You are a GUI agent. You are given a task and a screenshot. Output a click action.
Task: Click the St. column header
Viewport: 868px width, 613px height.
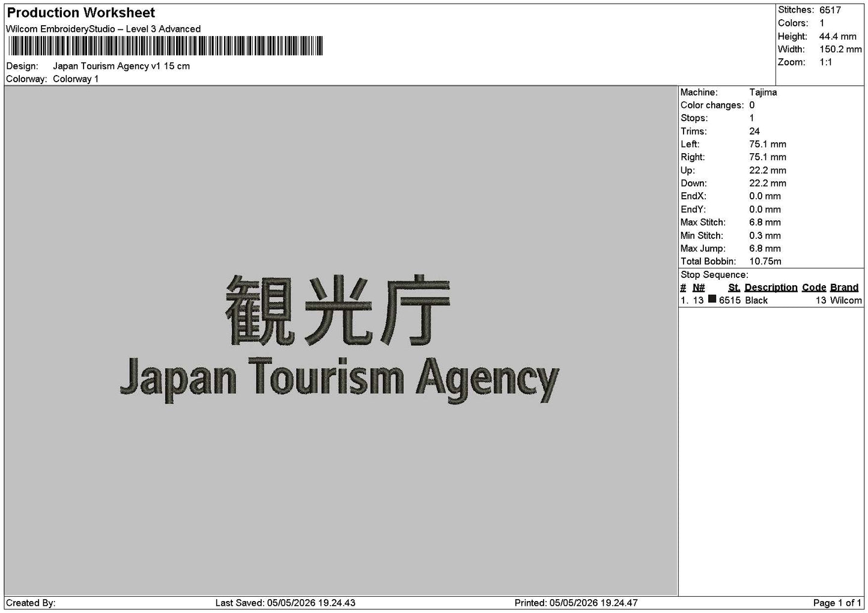(x=734, y=288)
